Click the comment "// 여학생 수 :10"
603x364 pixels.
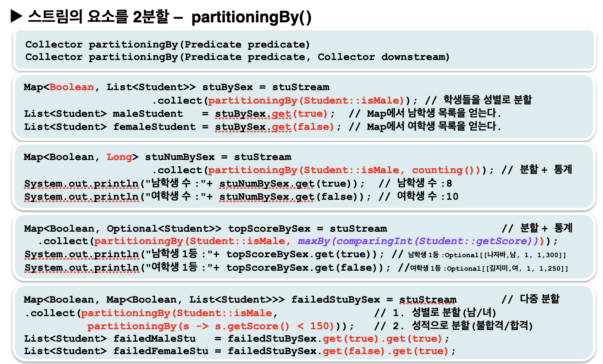tap(419, 196)
